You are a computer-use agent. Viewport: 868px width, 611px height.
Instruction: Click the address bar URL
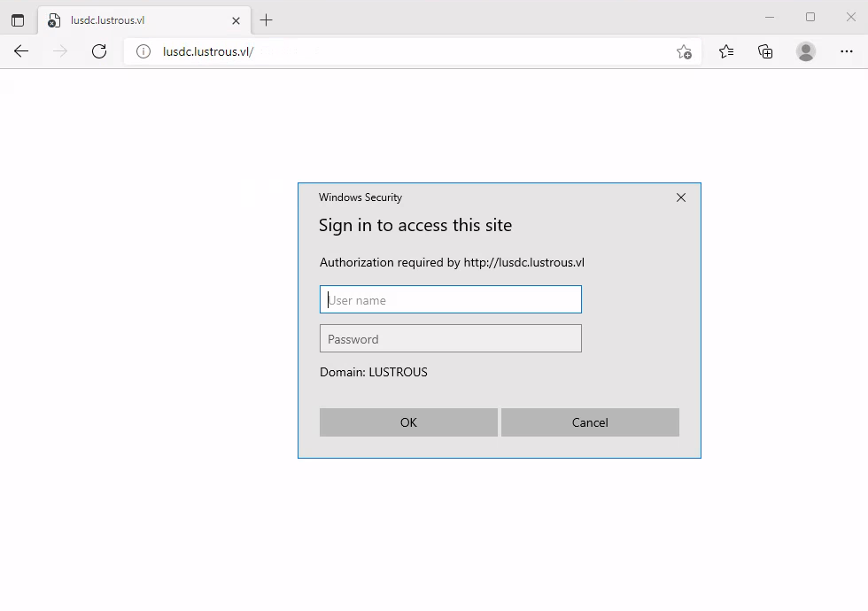(208, 51)
